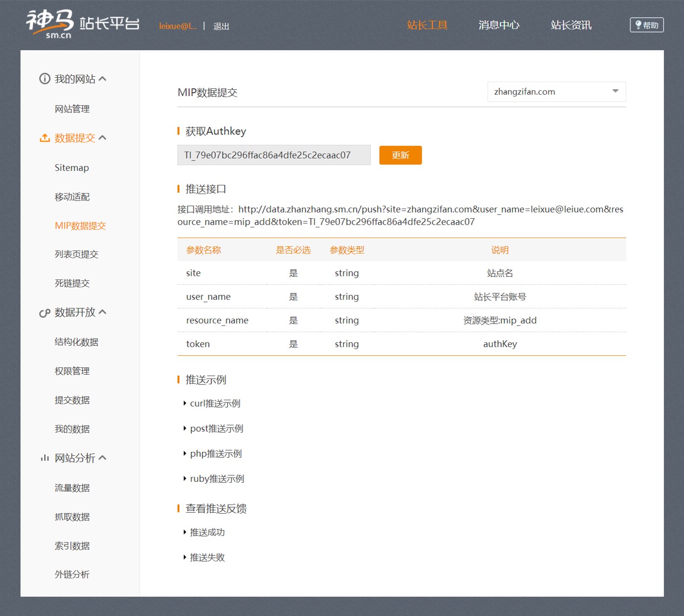The image size is (684, 616).
Task: Open the zhangzifan.com site dropdown
Action: (x=556, y=92)
